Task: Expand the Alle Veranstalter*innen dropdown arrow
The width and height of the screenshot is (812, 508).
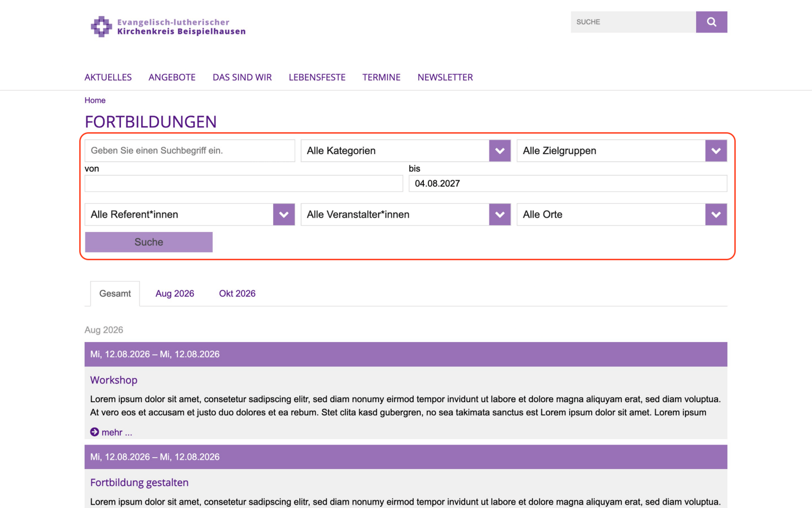Action: click(500, 214)
